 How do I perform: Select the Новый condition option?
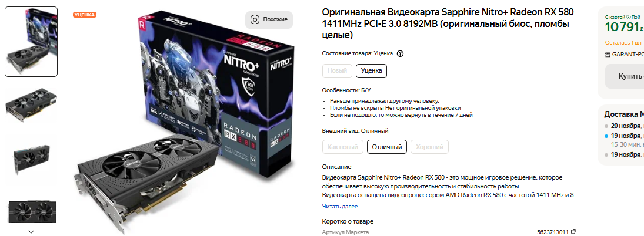click(x=337, y=70)
